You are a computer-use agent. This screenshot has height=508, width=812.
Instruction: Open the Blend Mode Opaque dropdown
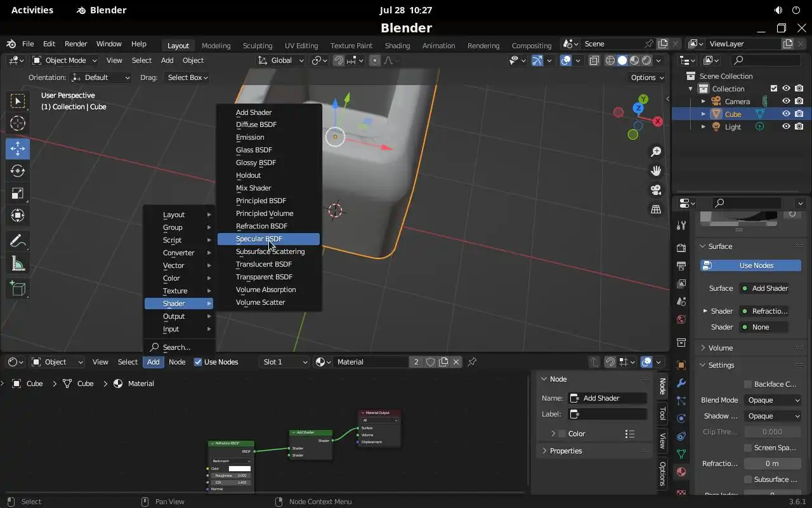(773, 400)
